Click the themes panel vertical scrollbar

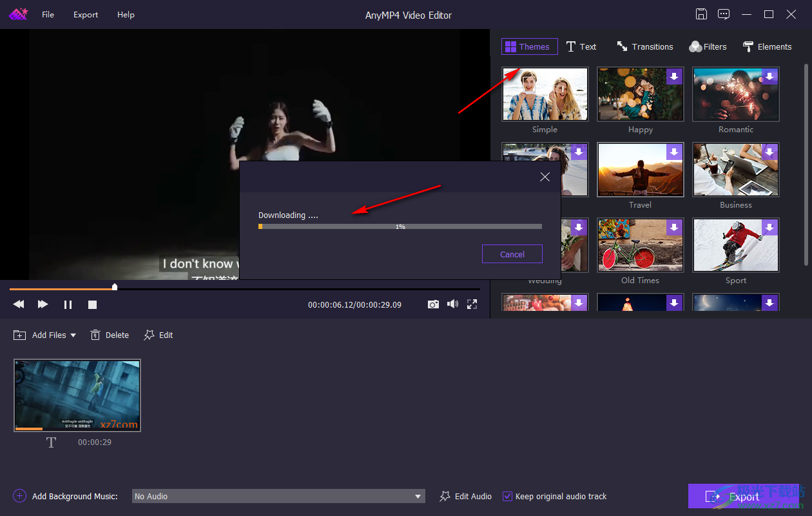(x=806, y=164)
